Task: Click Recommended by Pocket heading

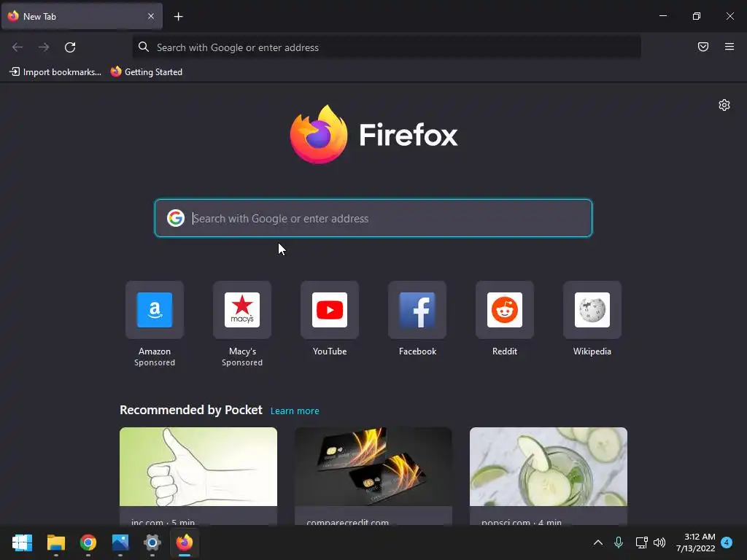Action: tap(191, 410)
